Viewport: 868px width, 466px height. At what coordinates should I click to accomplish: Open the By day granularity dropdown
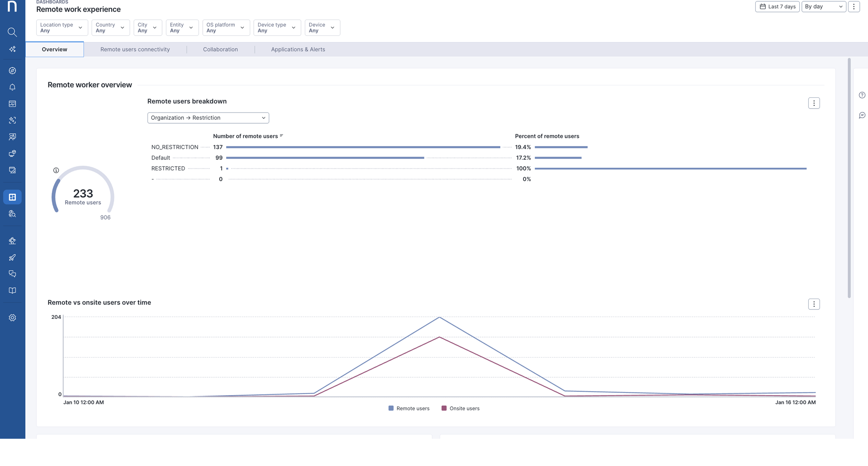823,6
